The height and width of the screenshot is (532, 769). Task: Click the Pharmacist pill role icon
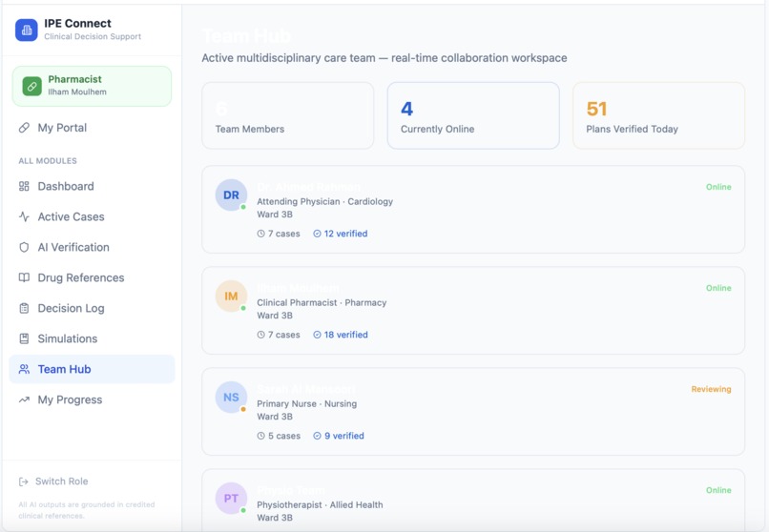(x=31, y=86)
